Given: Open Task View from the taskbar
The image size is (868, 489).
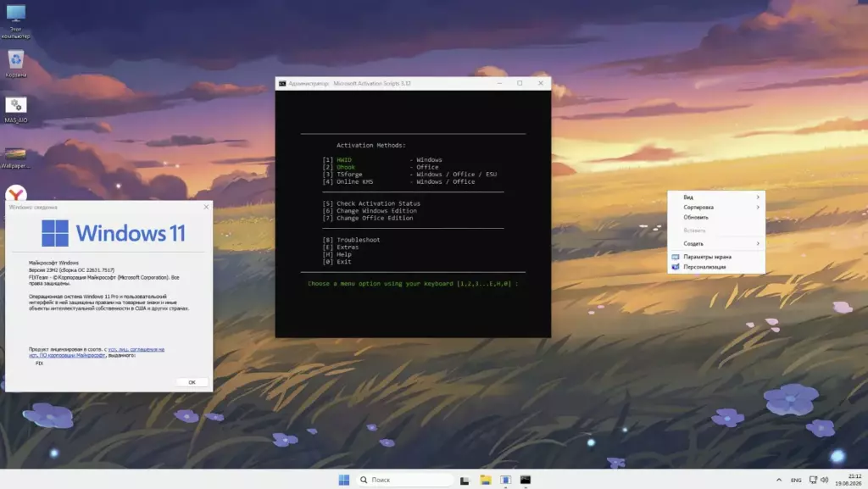Looking at the screenshot, I should click(x=465, y=481).
